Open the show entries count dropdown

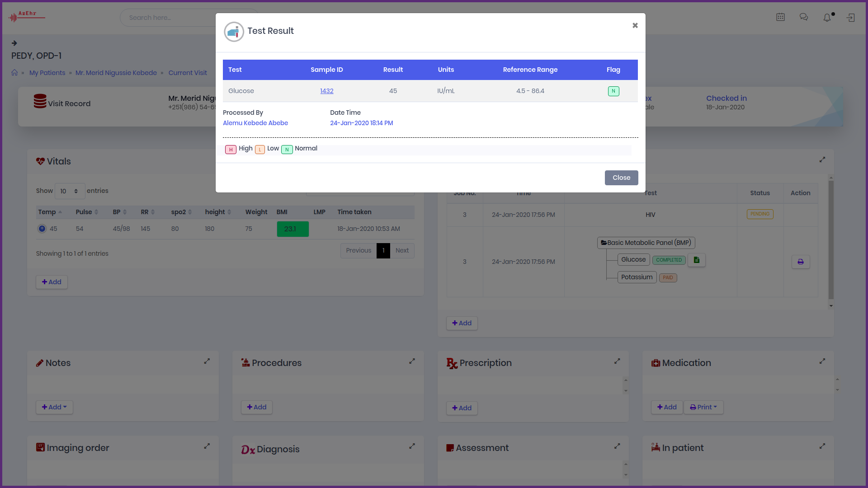(x=70, y=191)
